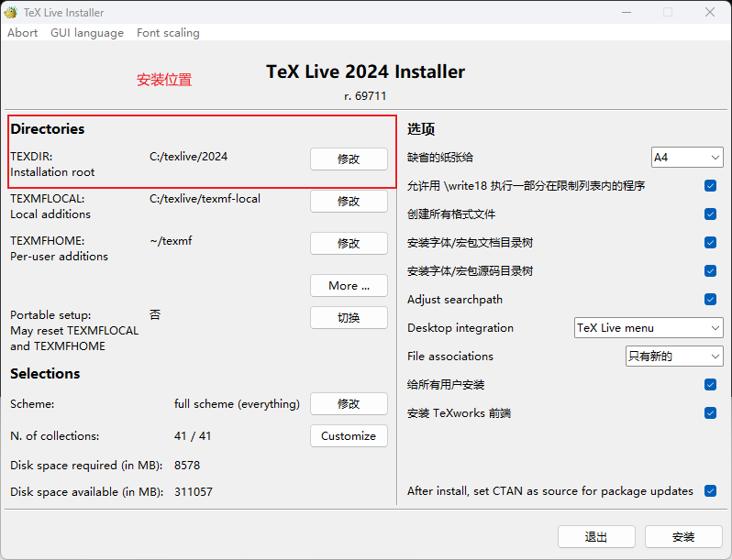732x560 pixels.
Task: Click the Selections heading
Action: 45,374
